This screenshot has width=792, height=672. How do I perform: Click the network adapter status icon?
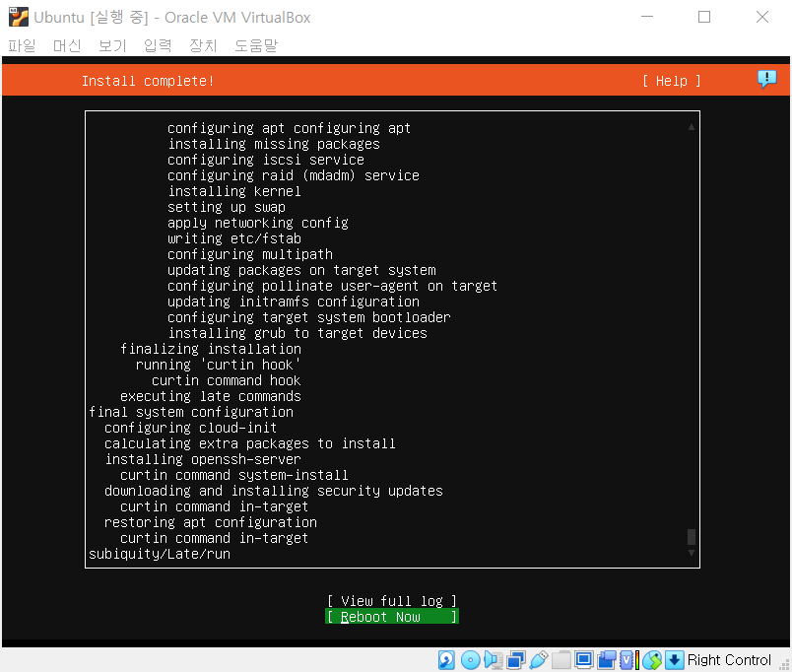click(x=516, y=660)
